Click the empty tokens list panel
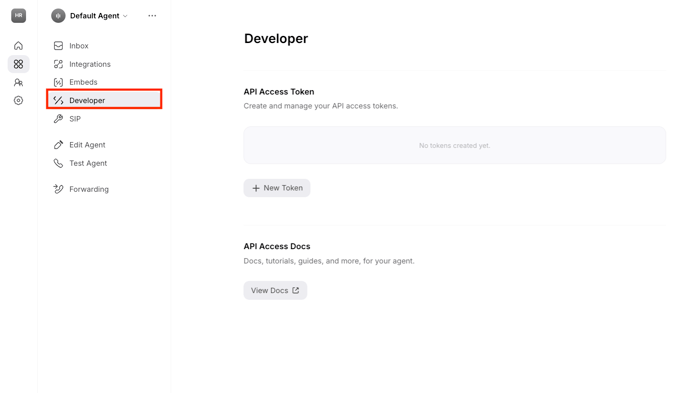The width and height of the screenshot is (688, 393). coord(455,145)
